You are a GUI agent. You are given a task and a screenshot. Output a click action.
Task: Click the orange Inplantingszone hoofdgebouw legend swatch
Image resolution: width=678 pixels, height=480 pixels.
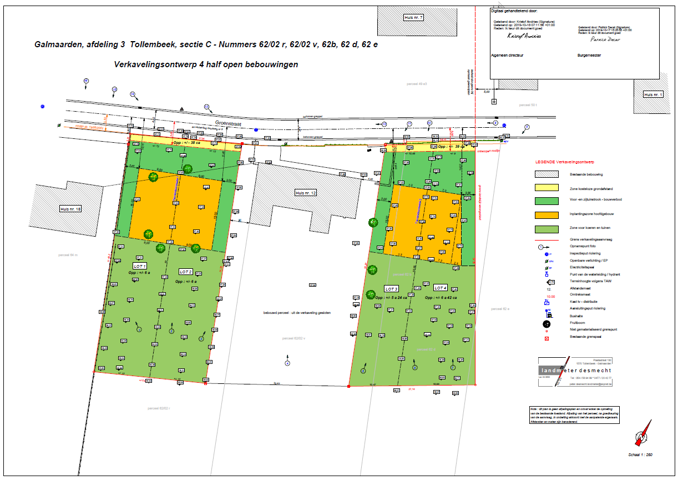[548, 215]
